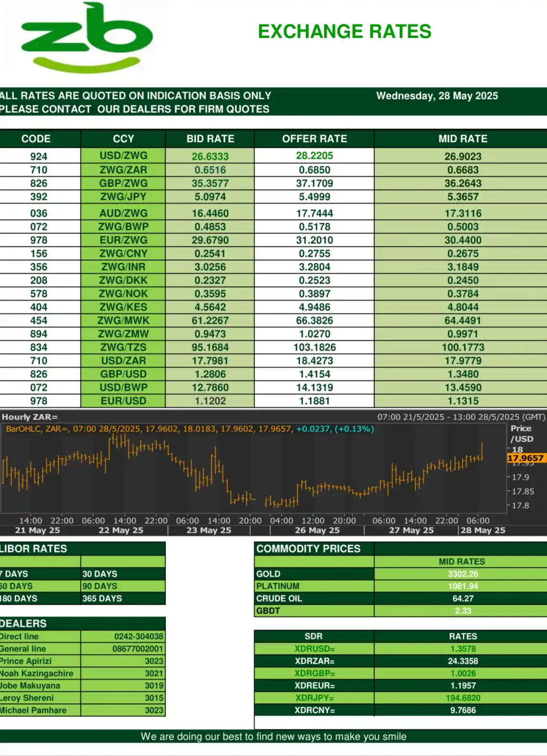Select the COMMODITY PRICES heading
Screen dimensions: 547x756
[x=308, y=548]
